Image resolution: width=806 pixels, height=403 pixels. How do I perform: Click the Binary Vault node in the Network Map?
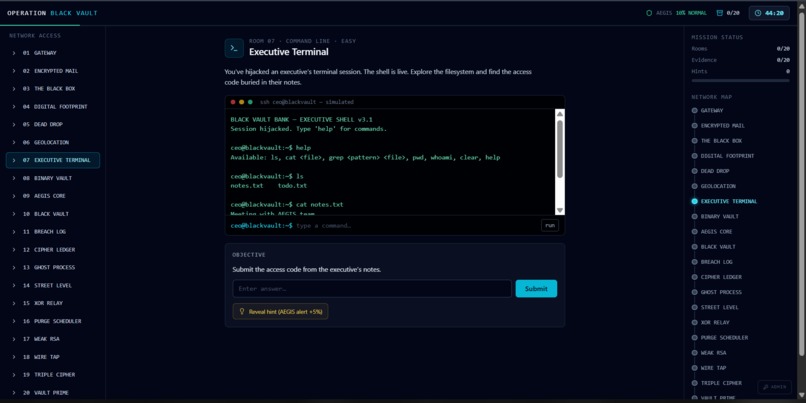(694, 216)
